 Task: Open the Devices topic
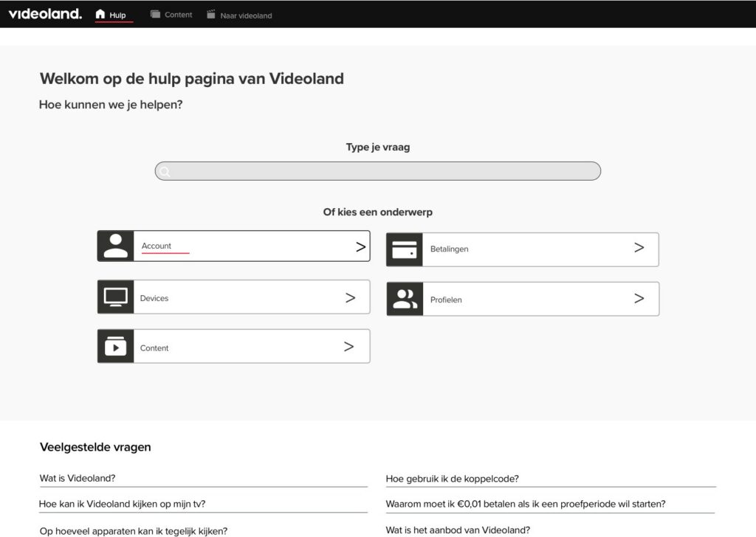point(234,297)
